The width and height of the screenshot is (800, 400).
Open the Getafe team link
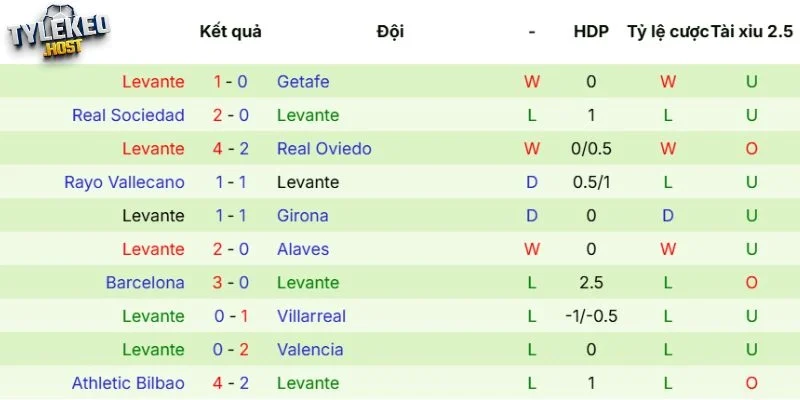tap(303, 82)
